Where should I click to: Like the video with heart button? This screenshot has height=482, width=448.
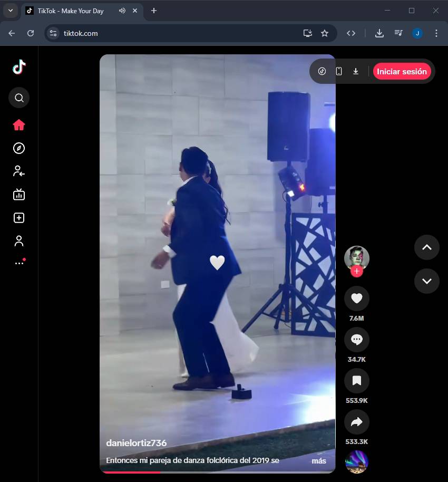(356, 298)
